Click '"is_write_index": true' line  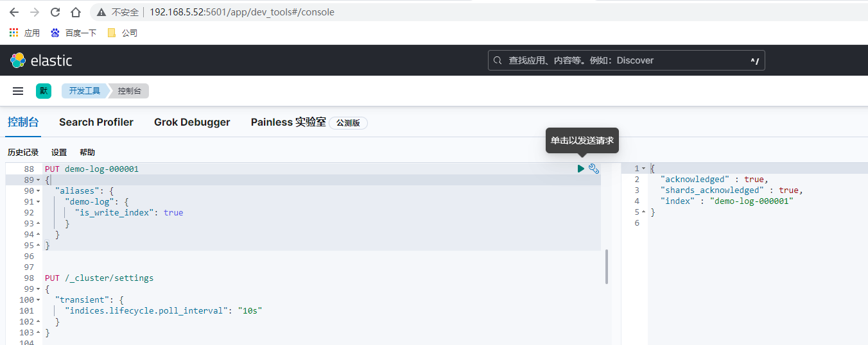[129, 213]
